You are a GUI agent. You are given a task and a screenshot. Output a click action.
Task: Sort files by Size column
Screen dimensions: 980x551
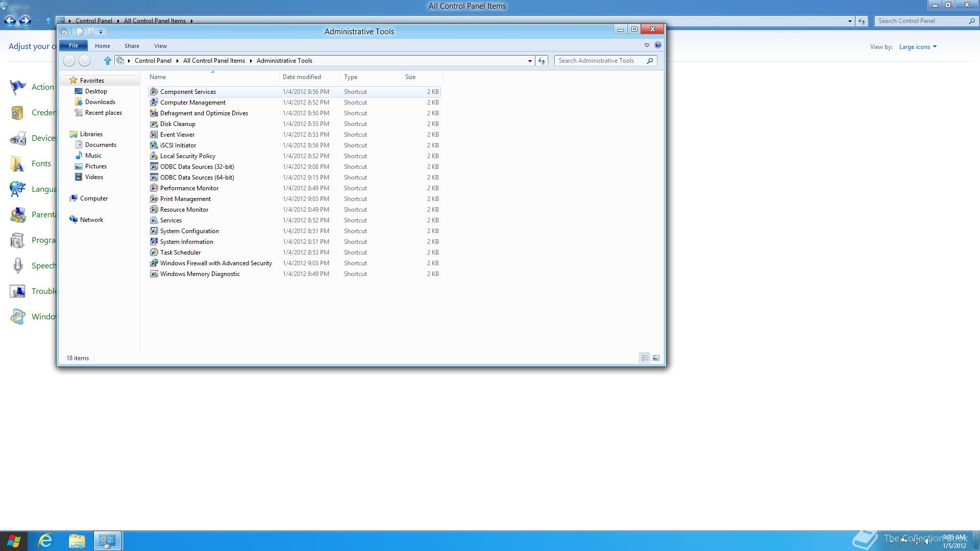[x=422, y=77]
